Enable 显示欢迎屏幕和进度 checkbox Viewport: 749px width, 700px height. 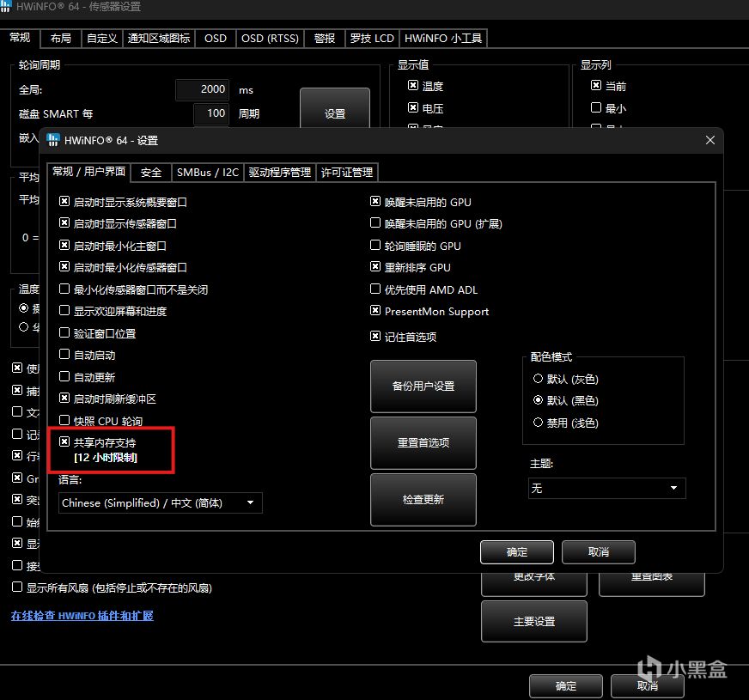point(64,311)
